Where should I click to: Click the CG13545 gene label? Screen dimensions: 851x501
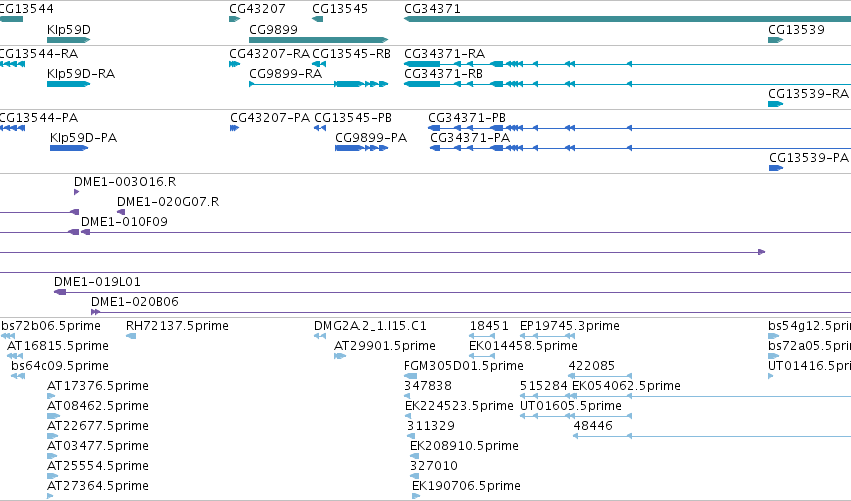pyautogui.click(x=340, y=9)
